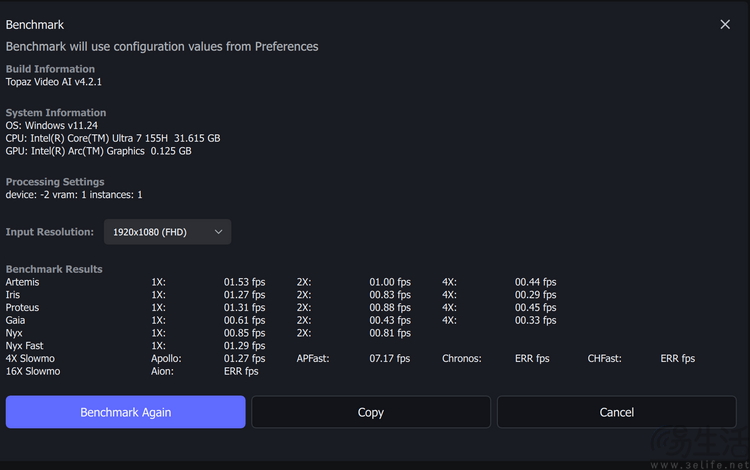Select the Artemis results row label
Screen dimensions: 750x470
22,282
